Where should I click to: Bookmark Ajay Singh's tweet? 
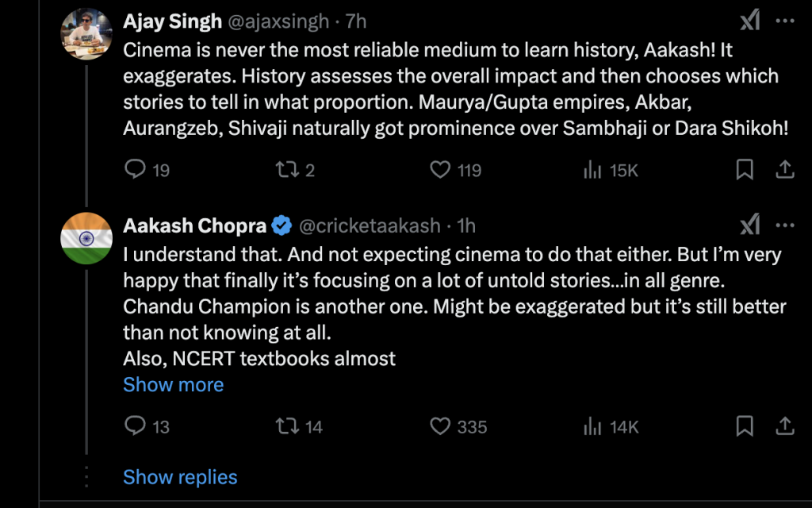point(745,169)
